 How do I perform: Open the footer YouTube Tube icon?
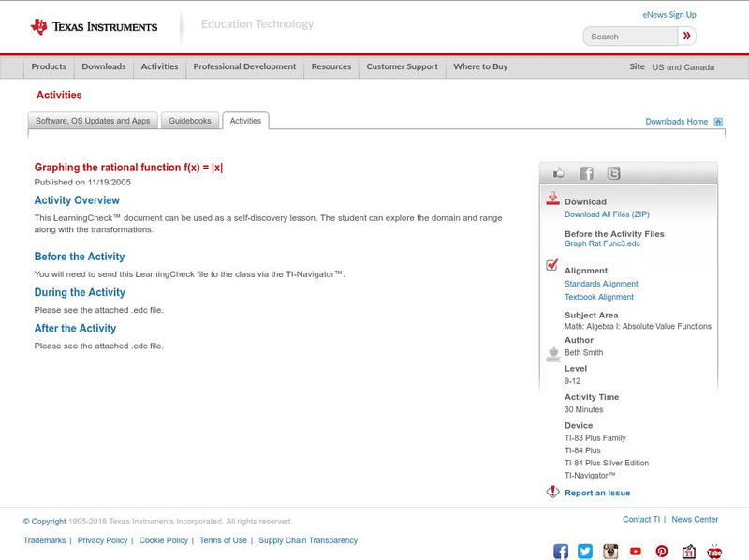click(x=714, y=551)
